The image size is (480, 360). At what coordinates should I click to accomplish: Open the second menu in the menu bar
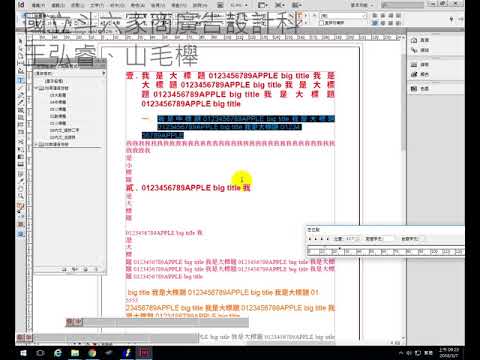coord(58,5)
